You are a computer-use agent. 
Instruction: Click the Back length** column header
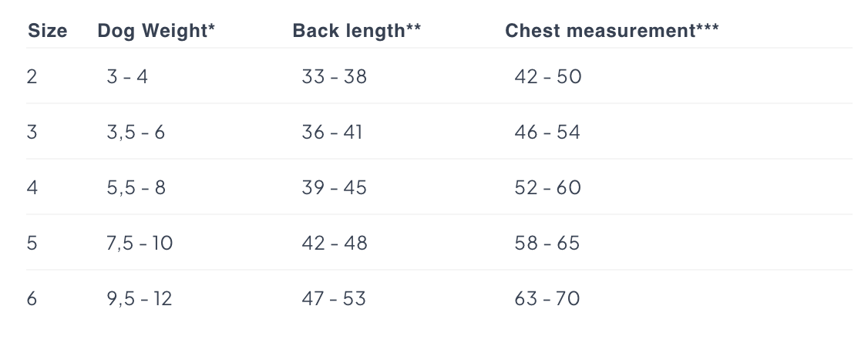click(x=357, y=31)
